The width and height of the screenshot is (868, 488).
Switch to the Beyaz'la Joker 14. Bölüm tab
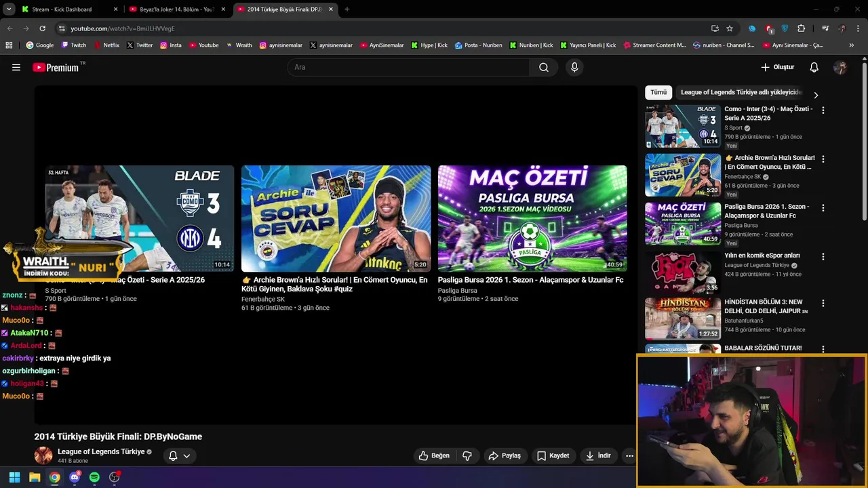178,9
